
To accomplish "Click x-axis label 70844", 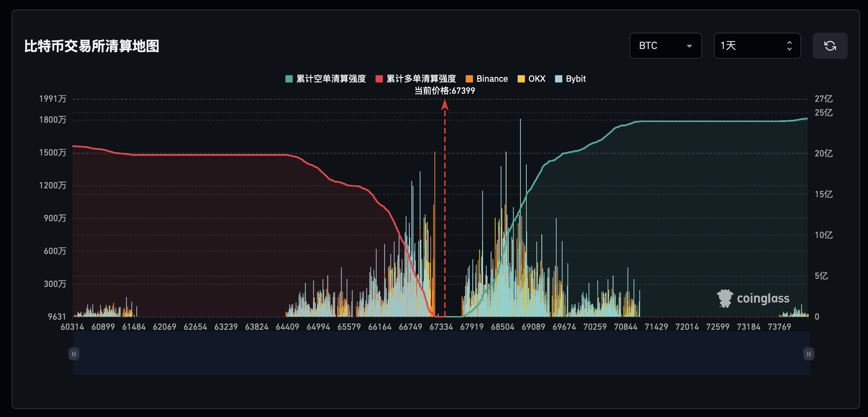I will [x=626, y=327].
